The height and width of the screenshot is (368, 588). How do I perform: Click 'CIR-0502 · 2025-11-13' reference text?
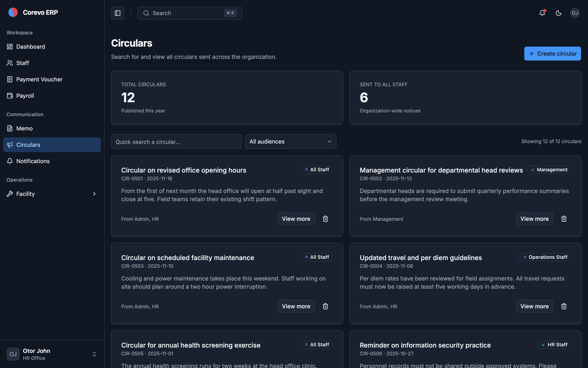tap(386, 178)
